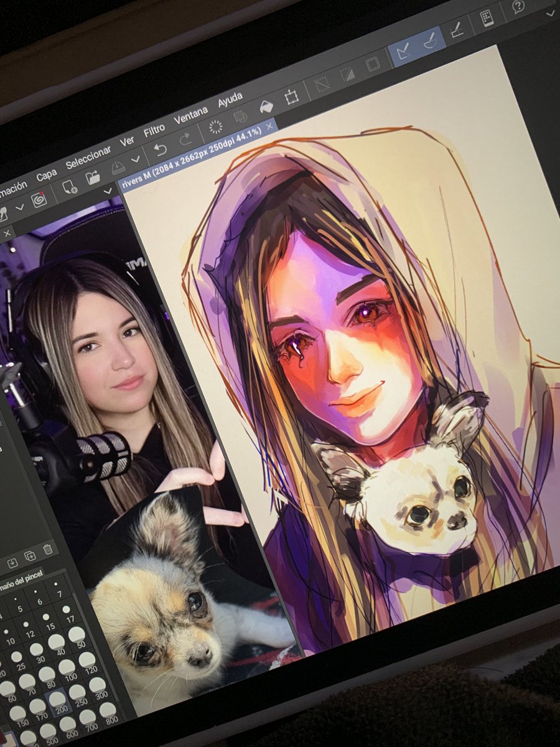Click the Save icon in the command bar
This screenshot has width=560, height=747.
[x=118, y=167]
